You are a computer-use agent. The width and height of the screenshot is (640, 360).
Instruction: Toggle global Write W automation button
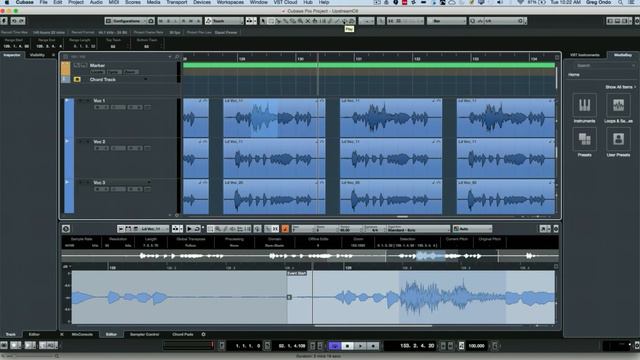(191, 21)
